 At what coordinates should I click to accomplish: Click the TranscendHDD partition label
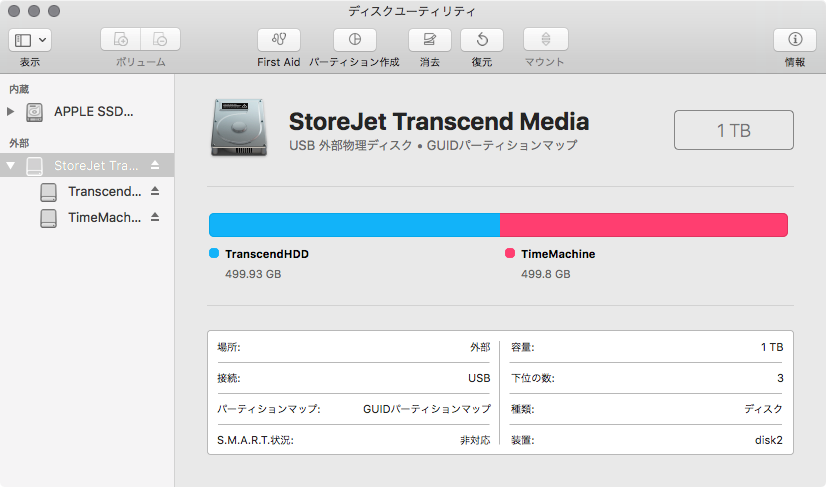[x=267, y=254]
